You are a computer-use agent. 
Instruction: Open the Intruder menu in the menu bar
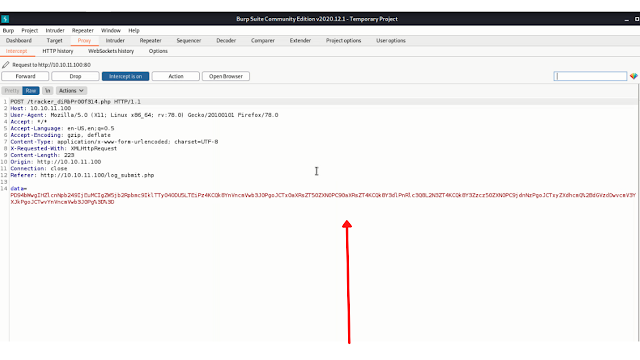pos(55,30)
